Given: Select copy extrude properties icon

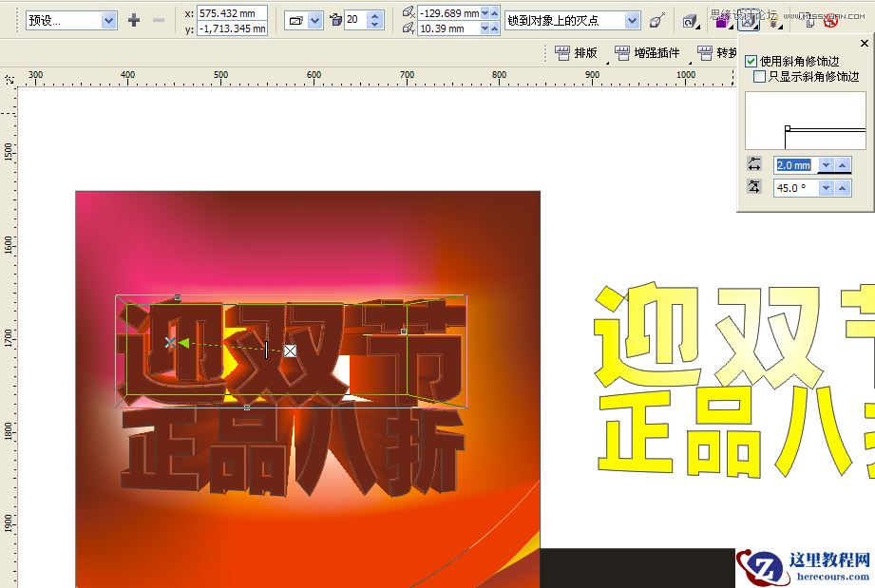Looking at the screenshot, I should [x=809, y=19].
